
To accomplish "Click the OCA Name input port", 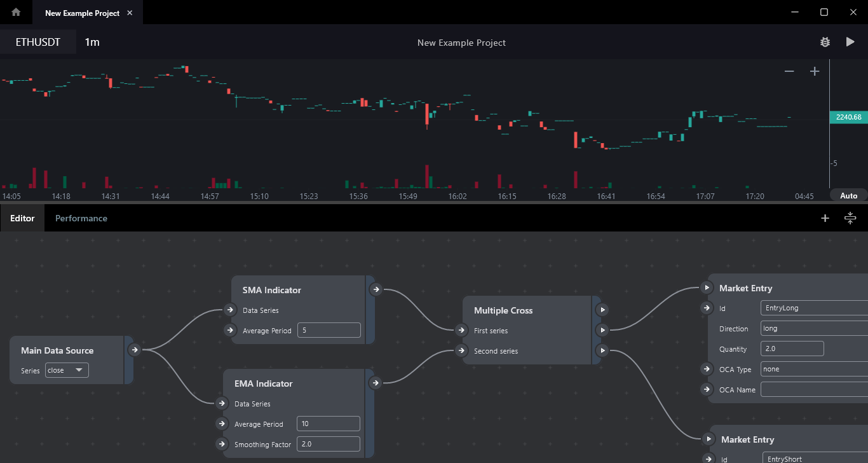I will pyautogui.click(x=707, y=389).
